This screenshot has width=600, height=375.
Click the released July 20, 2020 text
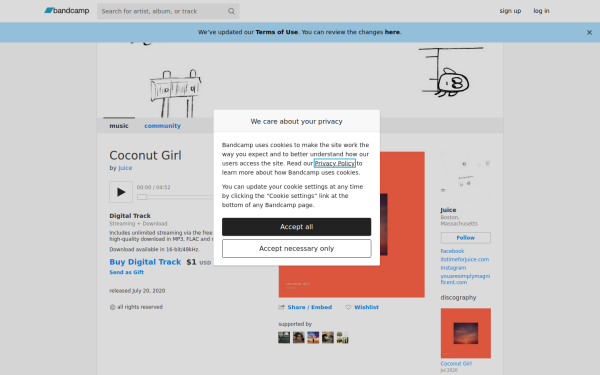[x=137, y=291]
